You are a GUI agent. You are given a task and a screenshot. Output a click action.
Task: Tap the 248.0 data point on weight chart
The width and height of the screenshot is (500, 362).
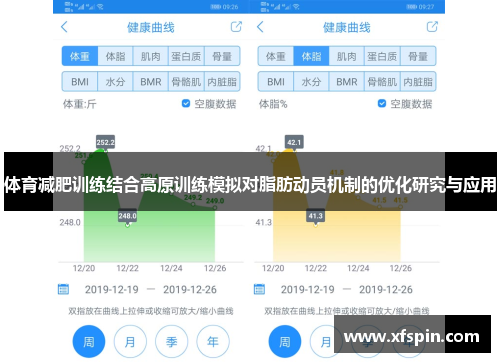coord(127,225)
